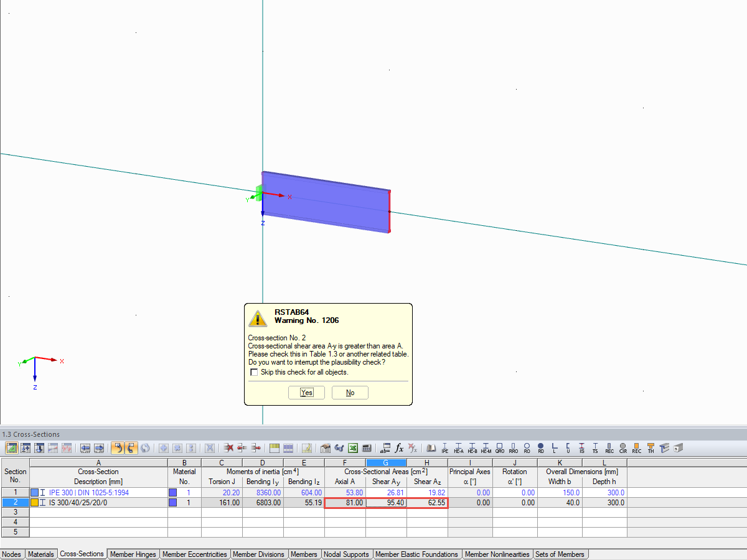
Task: Click the Excel export icon
Action: click(354, 448)
